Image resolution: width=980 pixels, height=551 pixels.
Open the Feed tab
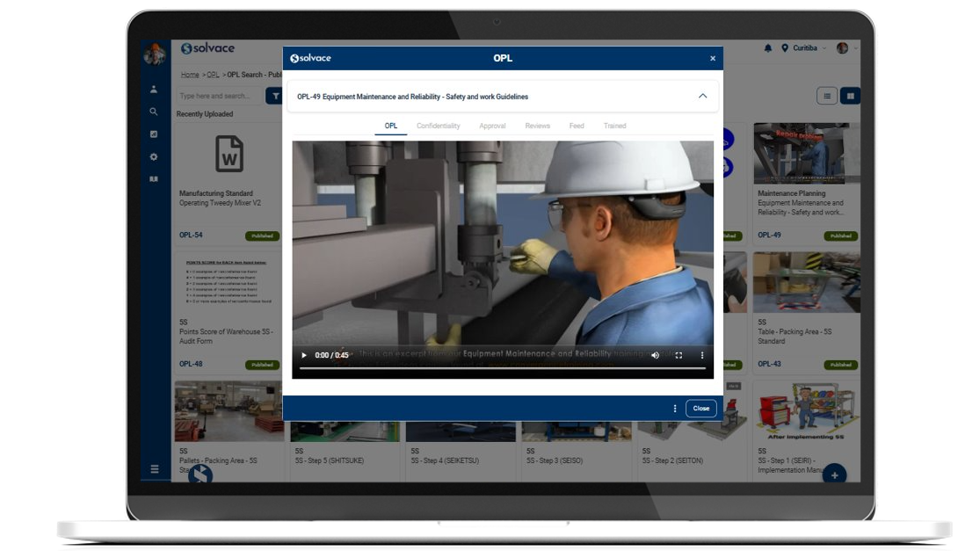coord(577,126)
